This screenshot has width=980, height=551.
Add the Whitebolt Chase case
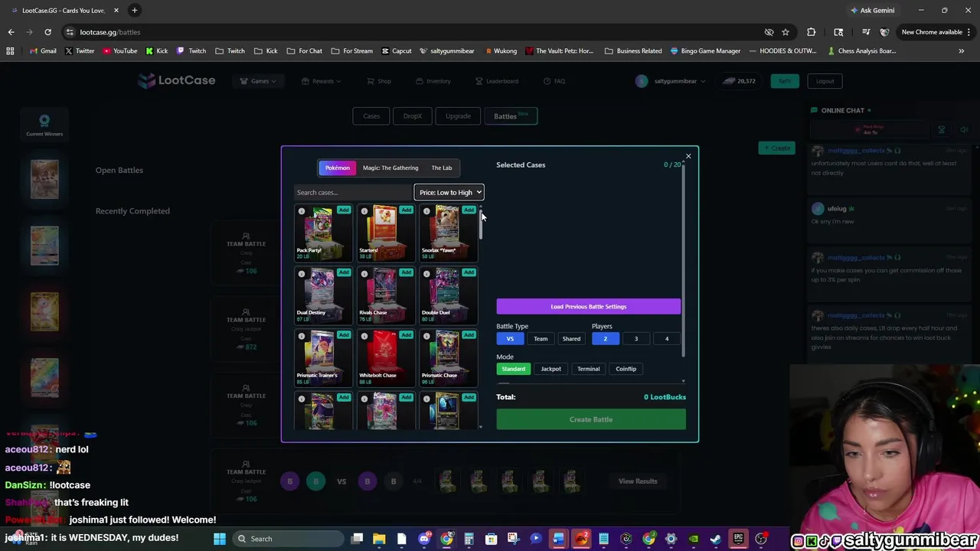[x=406, y=335]
